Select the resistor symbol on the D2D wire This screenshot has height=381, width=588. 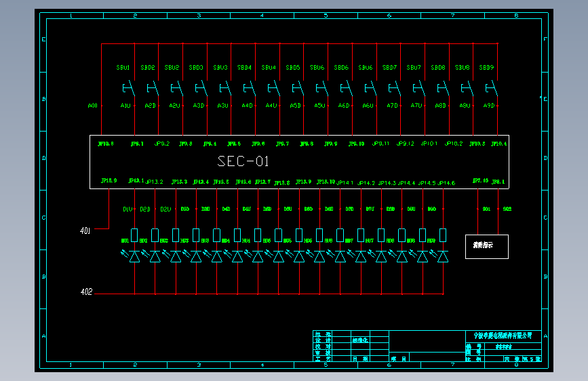click(155, 235)
